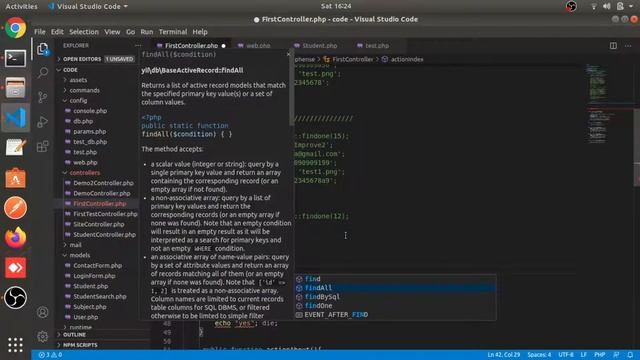
Task: Select findAll autocomplete suggestion
Action: pos(396,288)
